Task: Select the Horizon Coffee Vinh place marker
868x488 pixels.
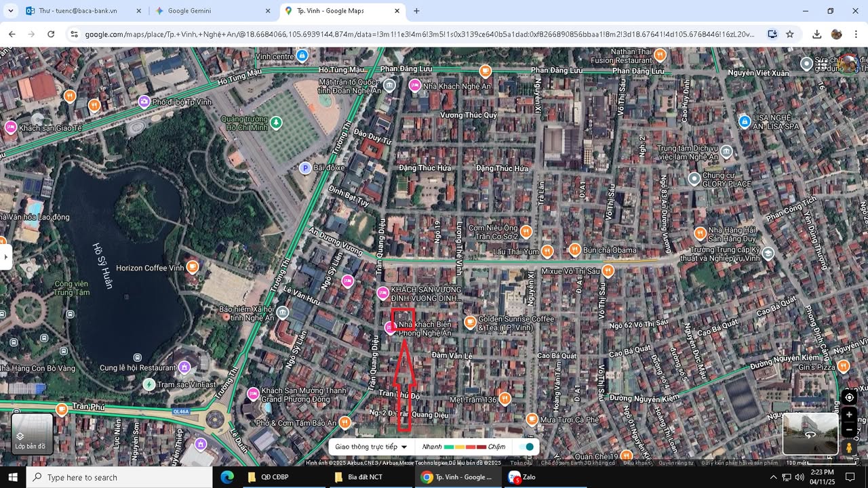Action: (x=193, y=266)
